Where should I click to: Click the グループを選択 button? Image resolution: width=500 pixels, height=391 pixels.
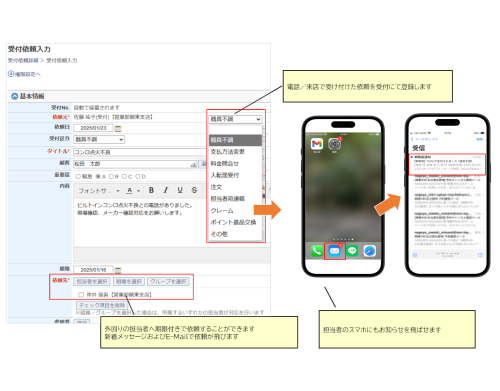pos(168,282)
